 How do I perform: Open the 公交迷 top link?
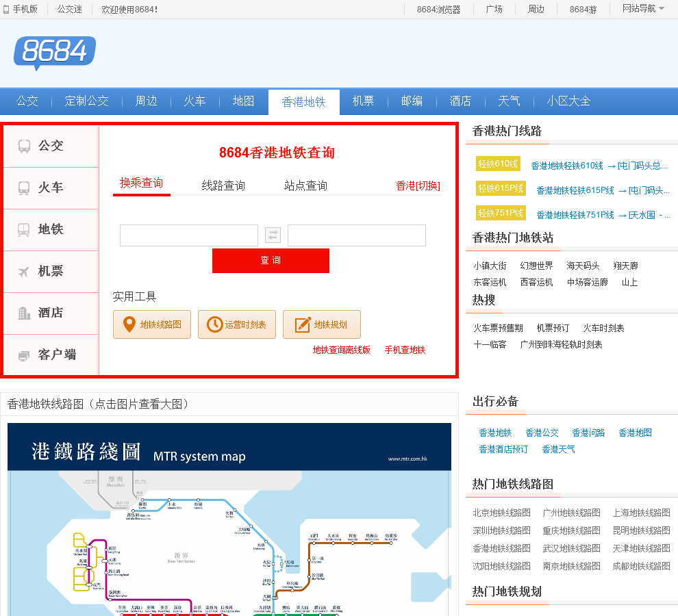click(x=70, y=9)
